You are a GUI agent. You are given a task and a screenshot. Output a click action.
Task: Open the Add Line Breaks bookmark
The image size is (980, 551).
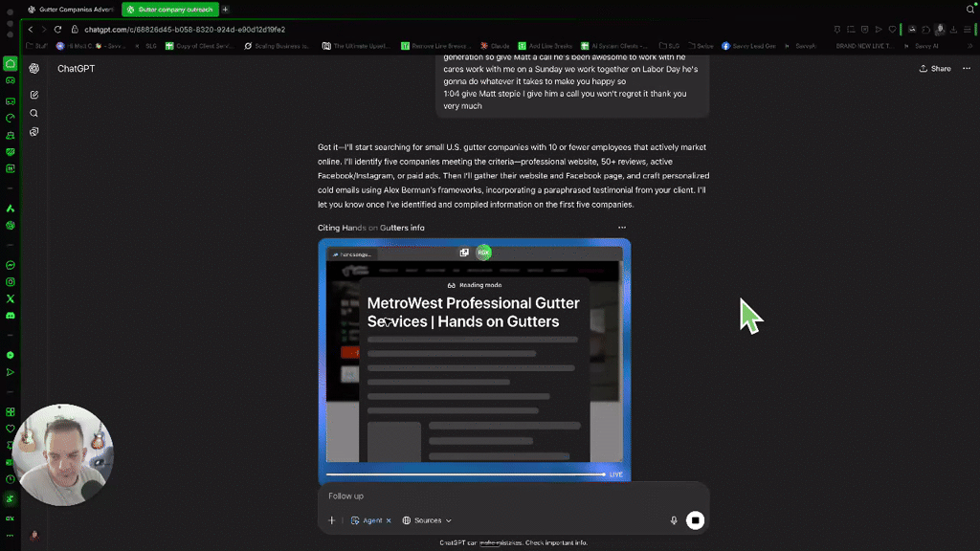pyautogui.click(x=545, y=46)
